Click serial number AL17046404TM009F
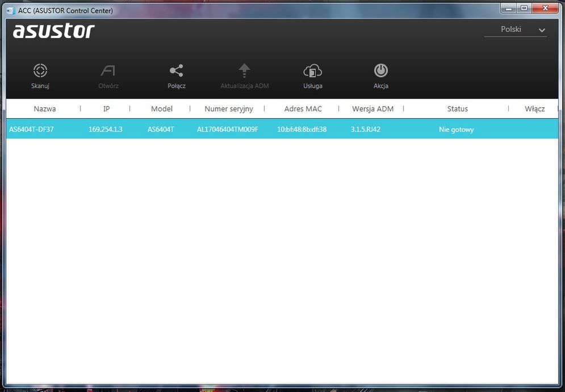565x392 pixels. [x=227, y=130]
